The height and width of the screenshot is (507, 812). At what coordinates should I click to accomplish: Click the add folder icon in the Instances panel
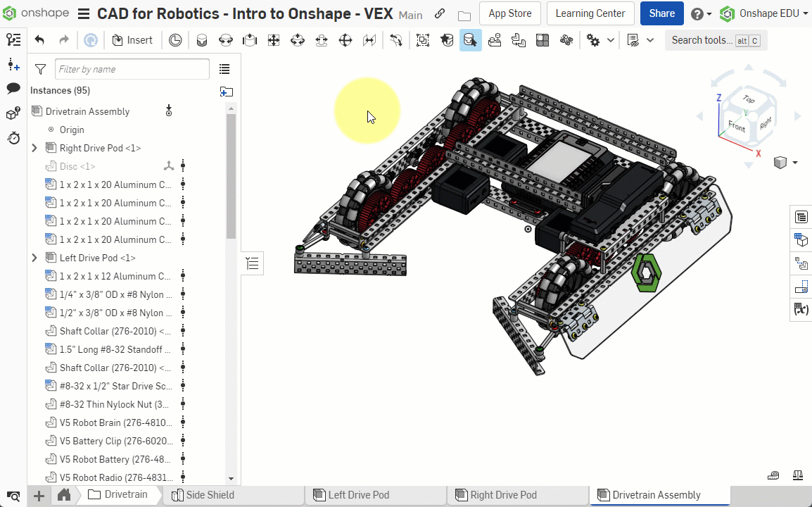point(226,91)
